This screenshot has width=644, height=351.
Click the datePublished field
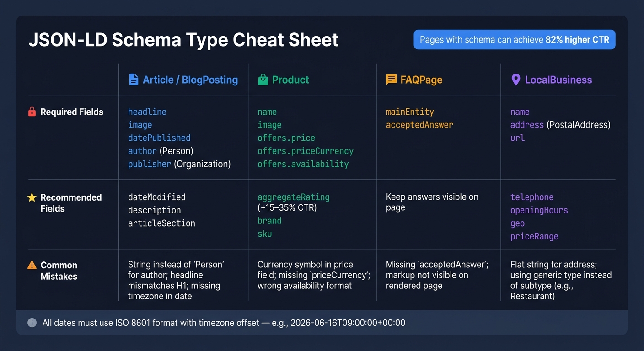pos(159,138)
